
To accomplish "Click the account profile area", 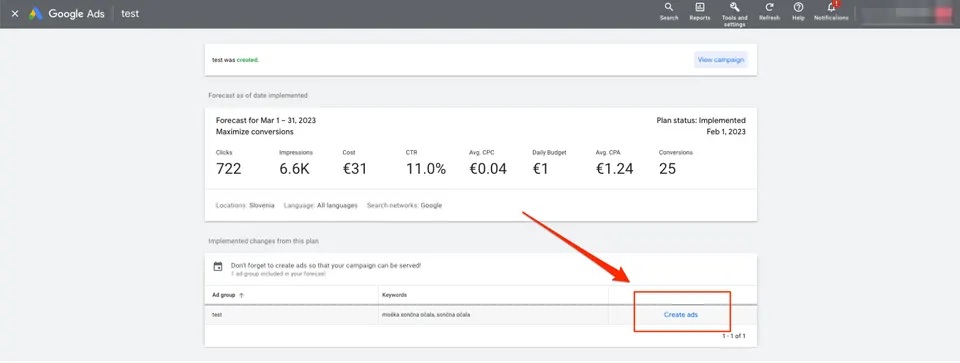I will tap(906, 13).
